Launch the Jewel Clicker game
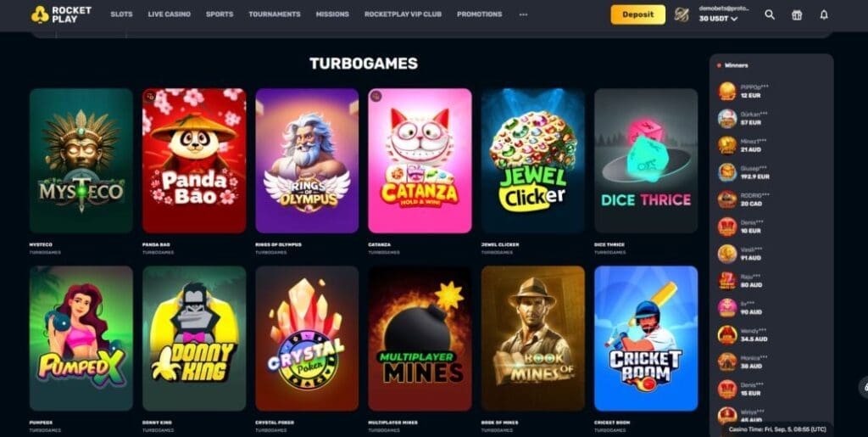The width and height of the screenshot is (868, 437). click(x=532, y=160)
